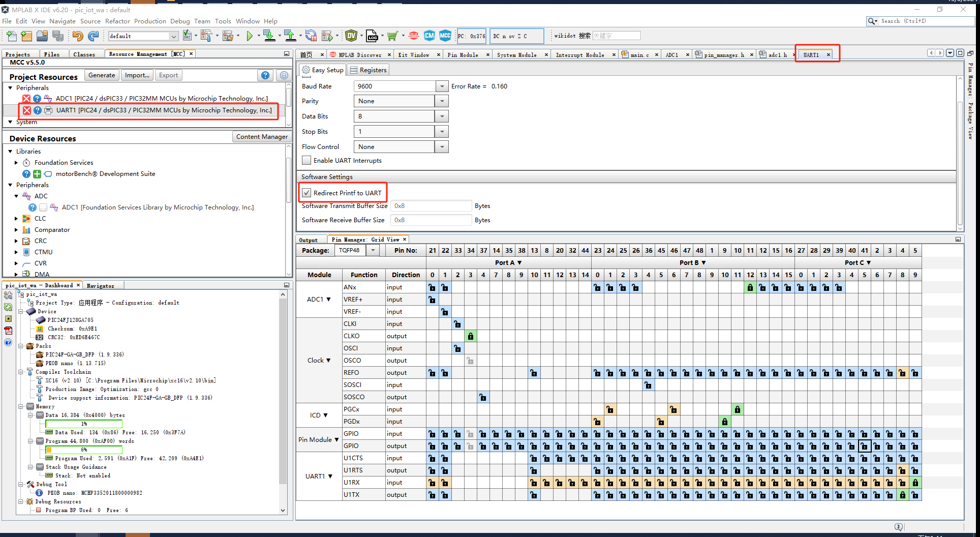Unlock green U1RX lock on pin 5

(x=915, y=483)
